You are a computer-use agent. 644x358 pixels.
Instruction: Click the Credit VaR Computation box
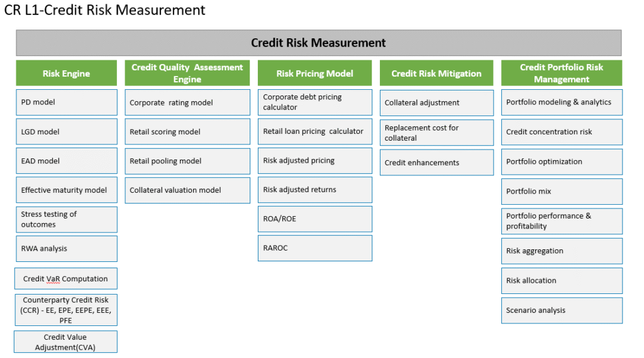65,279
